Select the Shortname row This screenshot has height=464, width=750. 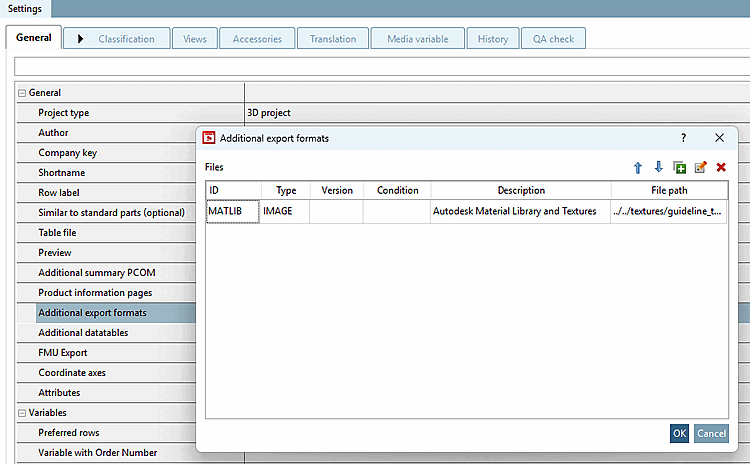(x=106, y=173)
